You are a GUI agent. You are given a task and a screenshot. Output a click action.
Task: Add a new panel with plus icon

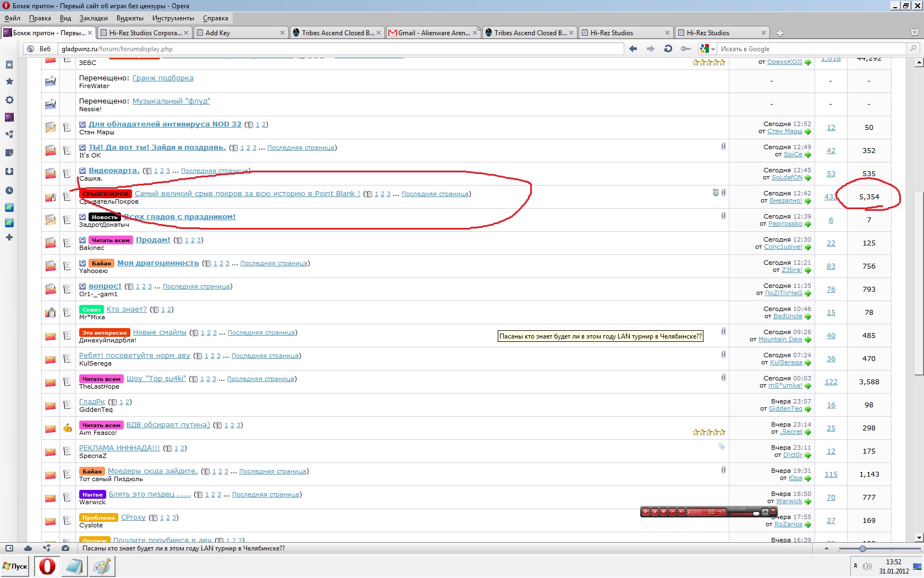(x=9, y=237)
